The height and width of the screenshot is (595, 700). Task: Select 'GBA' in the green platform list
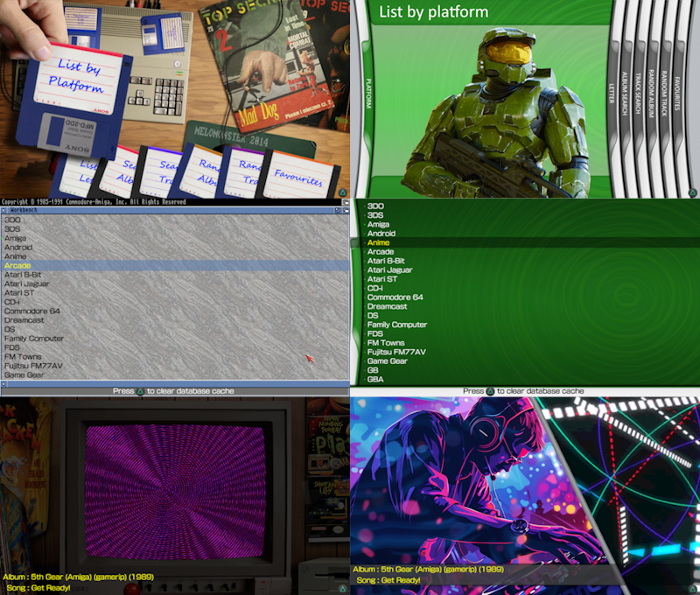[375, 380]
